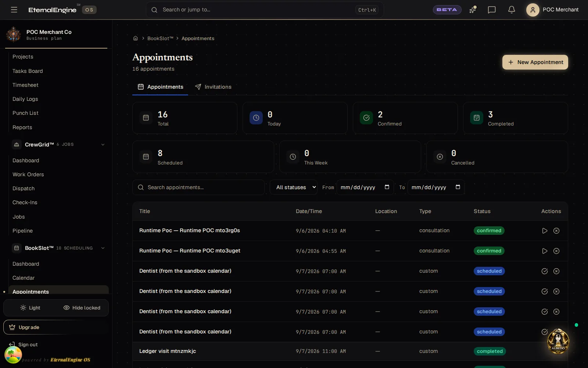The width and height of the screenshot is (588, 368).
Task: Switch to Light theme
Action: [x=30, y=308]
